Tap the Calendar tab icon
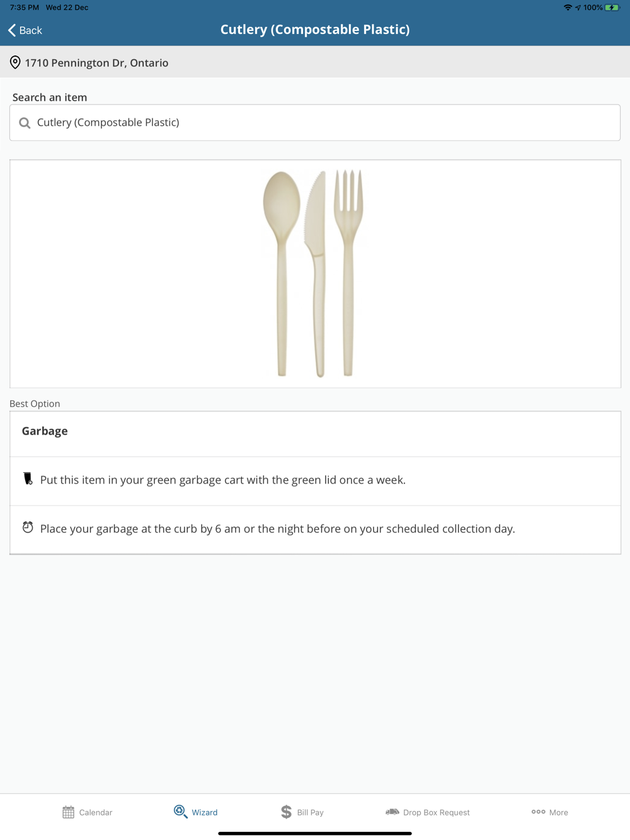This screenshot has height=840, width=630. point(68,812)
